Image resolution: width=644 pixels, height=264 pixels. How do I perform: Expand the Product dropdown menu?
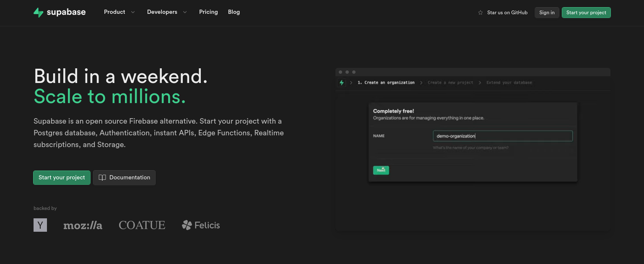tap(114, 12)
